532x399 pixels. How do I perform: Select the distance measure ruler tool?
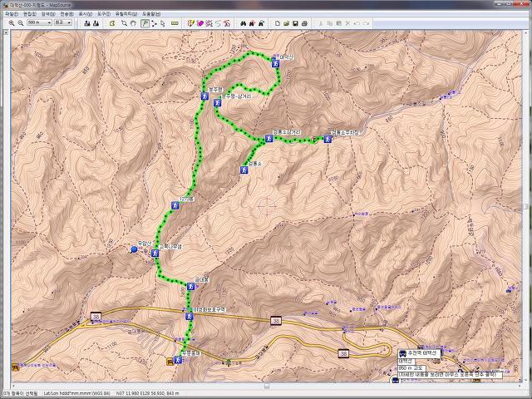click(x=175, y=23)
